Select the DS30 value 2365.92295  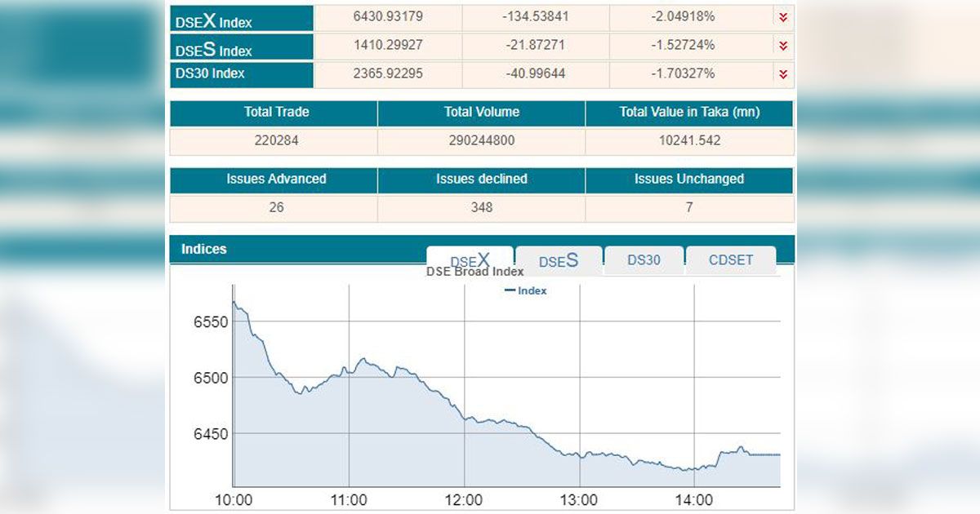(388, 73)
